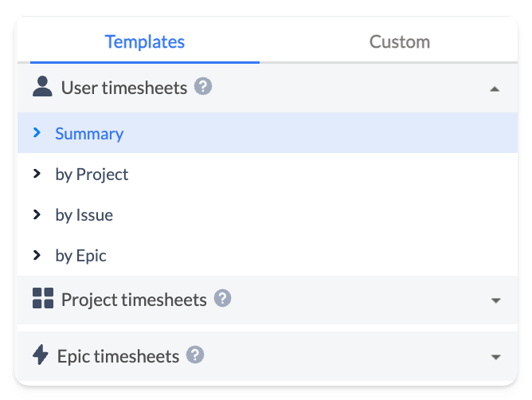Show help for Project timesheets
Screen dimensions: 532x400
coord(223,299)
